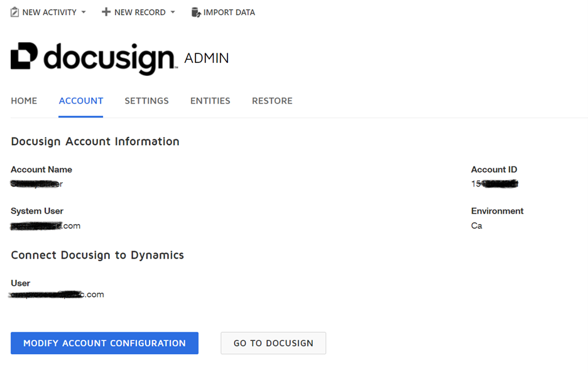This screenshot has width=588, height=373.
Task: Switch to the Home tab
Action: coord(23,100)
